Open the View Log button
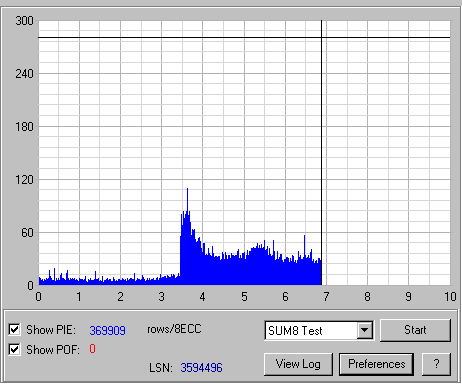This screenshot has width=462, height=384. pyautogui.click(x=298, y=364)
